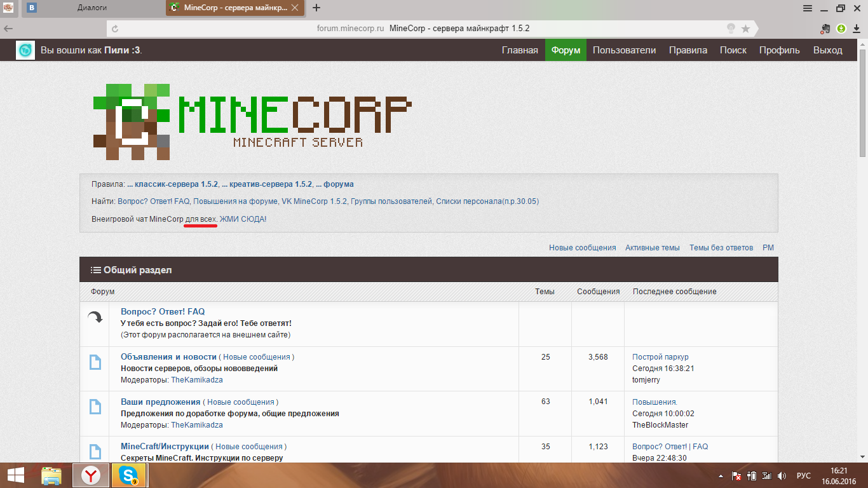
Task: Open 'Главная' in the navigation bar
Action: coord(520,50)
